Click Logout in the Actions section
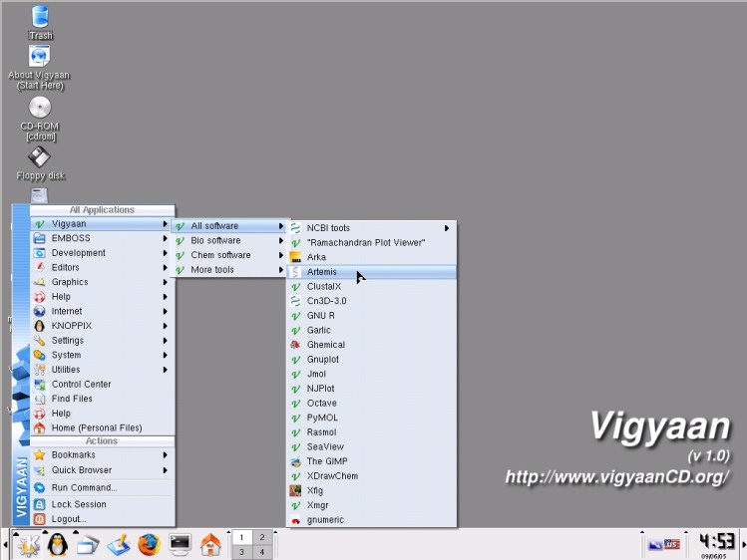The image size is (747, 560). tap(69, 519)
